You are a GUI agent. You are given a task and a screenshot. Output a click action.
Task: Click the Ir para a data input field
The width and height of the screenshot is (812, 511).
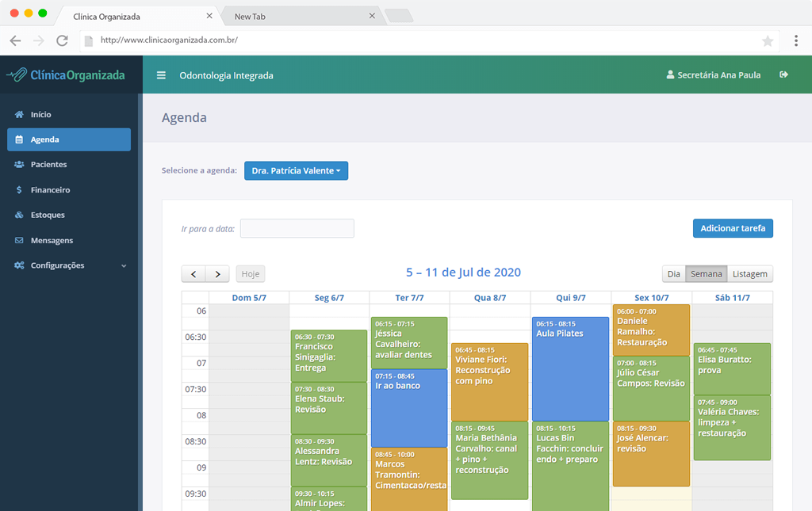[297, 228]
